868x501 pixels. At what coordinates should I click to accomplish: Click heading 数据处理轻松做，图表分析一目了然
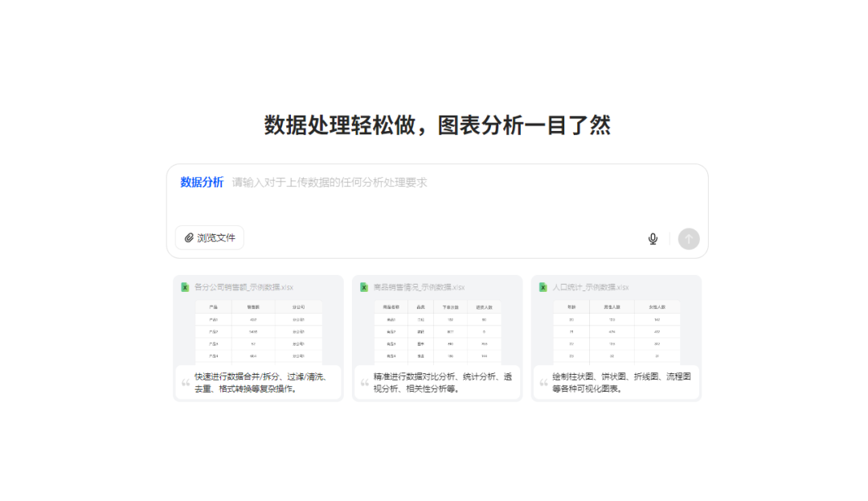click(437, 125)
